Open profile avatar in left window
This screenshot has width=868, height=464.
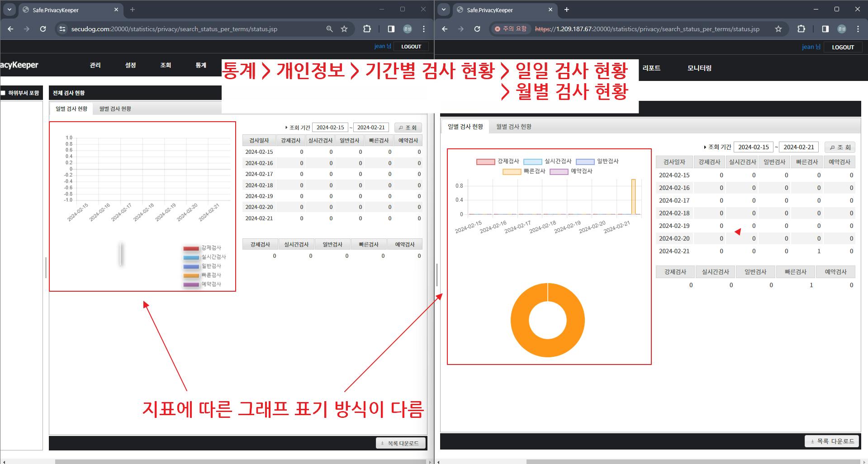point(408,29)
